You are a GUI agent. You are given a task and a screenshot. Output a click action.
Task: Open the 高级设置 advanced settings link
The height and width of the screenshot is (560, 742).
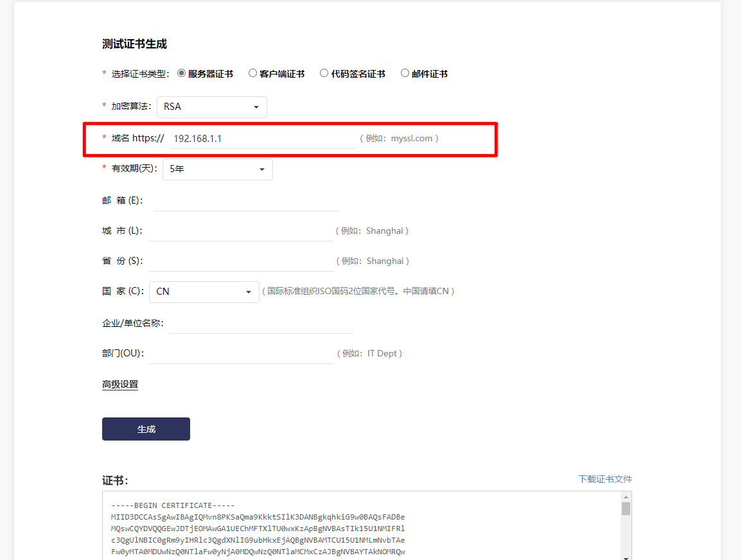click(120, 385)
